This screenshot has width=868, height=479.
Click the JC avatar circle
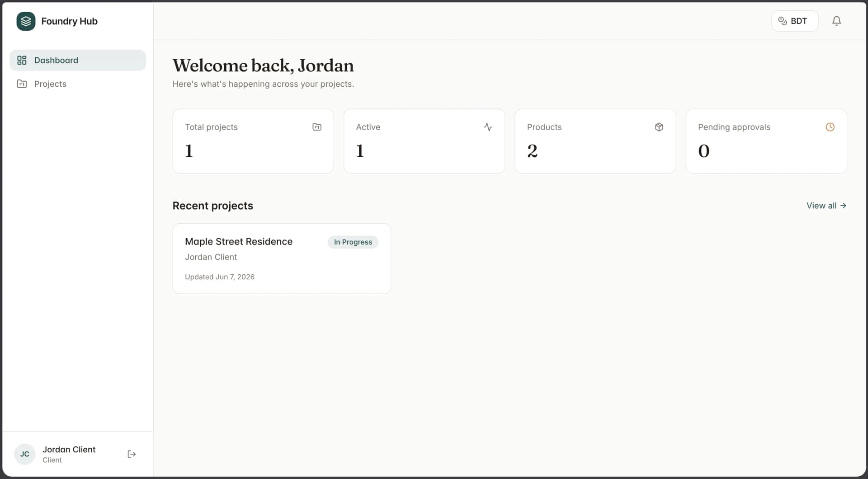[25, 454]
